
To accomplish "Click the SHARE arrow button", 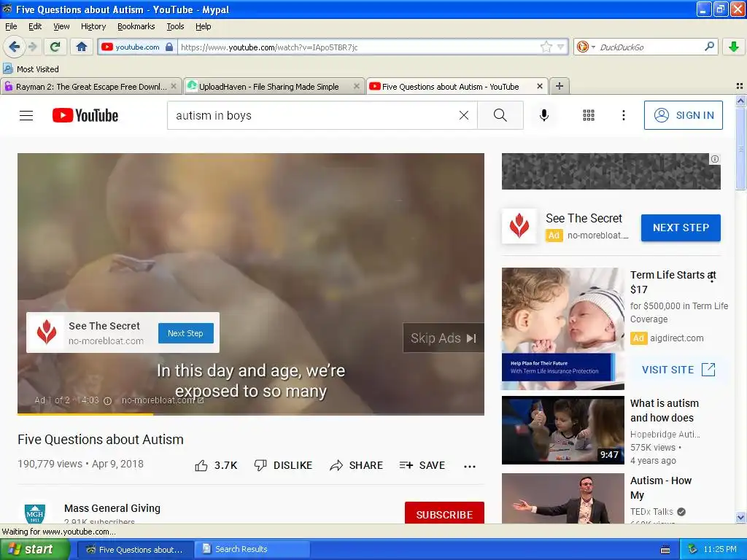I will pyautogui.click(x=356, y=465).
